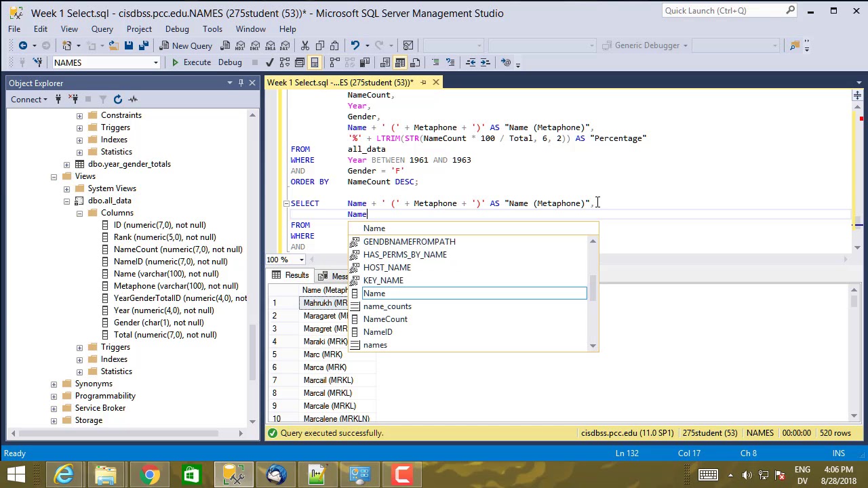Open the Query menu
The width and height of the screenshot is (868, 488).
[102, 29]
